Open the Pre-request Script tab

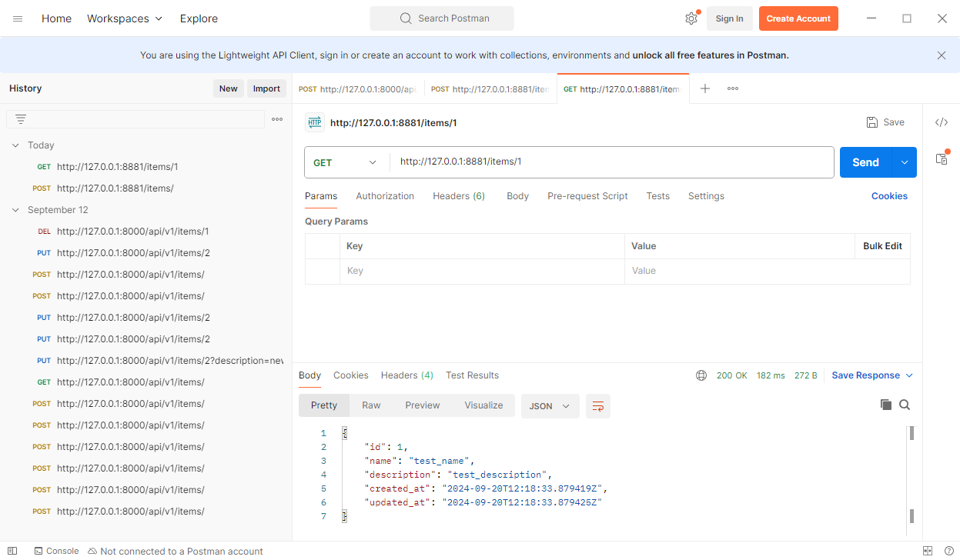click(x=587, y=196)
